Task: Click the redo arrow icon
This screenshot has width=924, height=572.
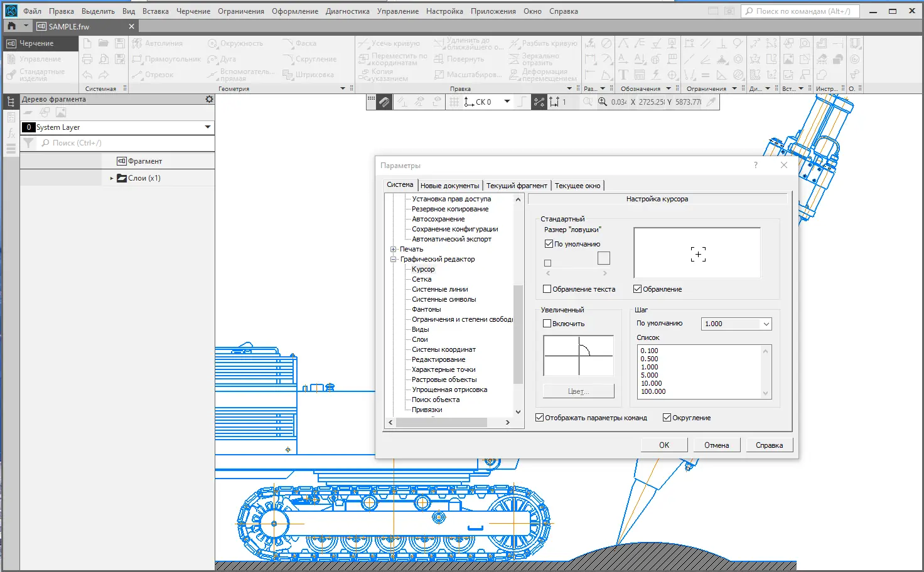Action: [x=104, y=75]
